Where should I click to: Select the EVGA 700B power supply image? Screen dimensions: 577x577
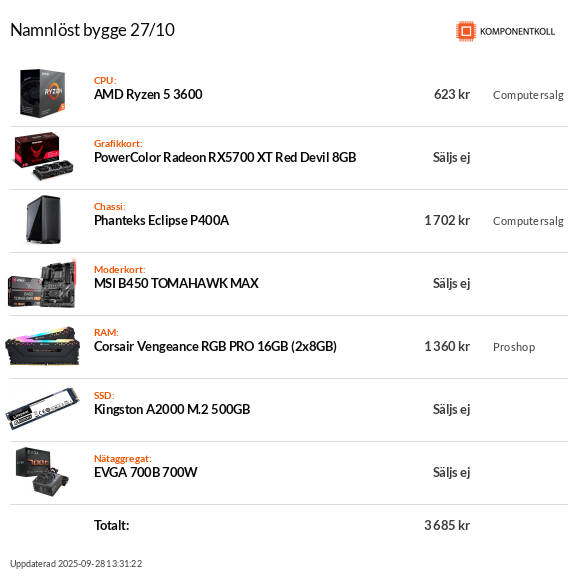coord(42,472)
